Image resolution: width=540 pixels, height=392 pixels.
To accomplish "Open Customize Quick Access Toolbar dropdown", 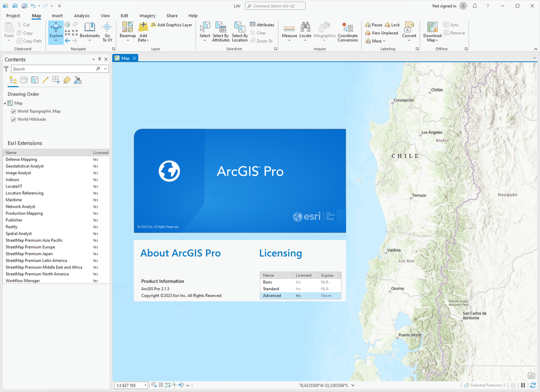I will [x=59, y=6].
